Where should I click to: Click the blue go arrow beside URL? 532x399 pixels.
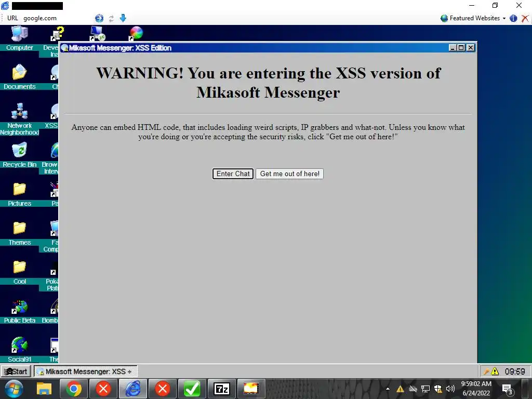click(x=99, y=18)
